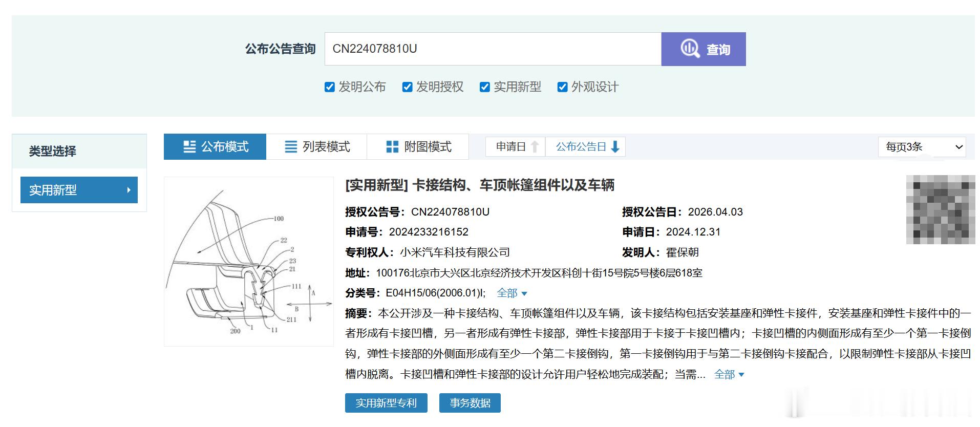Switch to 附图模式 view tab

tap(418, 147)
